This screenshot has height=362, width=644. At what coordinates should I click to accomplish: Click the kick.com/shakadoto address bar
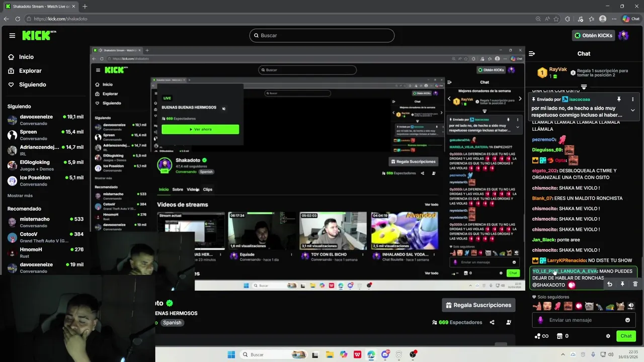282,19
